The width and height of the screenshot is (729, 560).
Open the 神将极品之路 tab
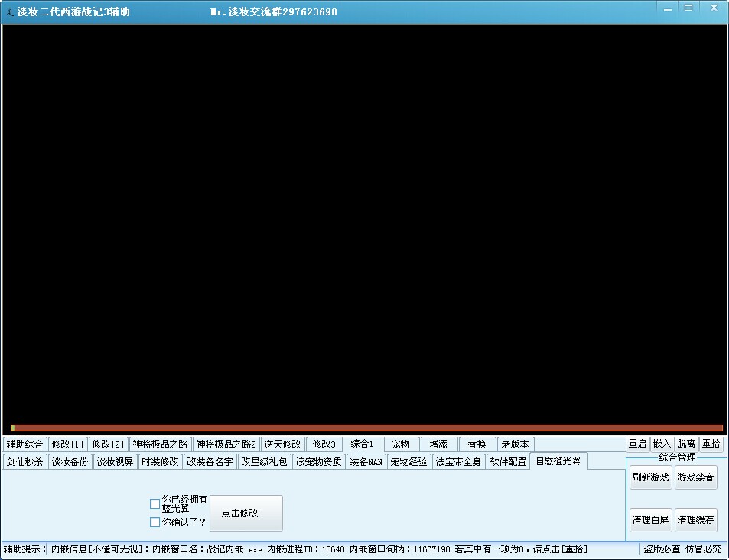point(160,444)
